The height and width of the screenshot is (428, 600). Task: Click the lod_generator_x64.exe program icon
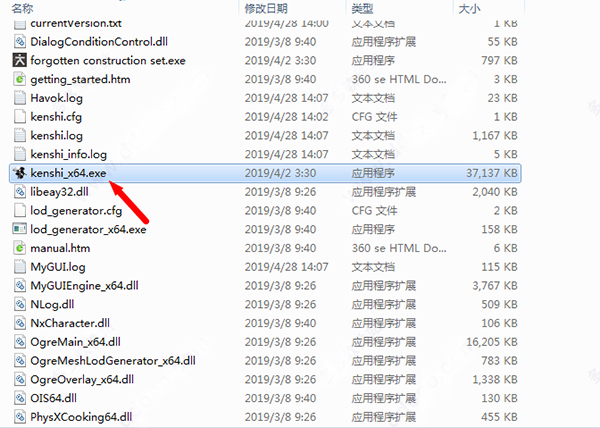pos(20,229)
